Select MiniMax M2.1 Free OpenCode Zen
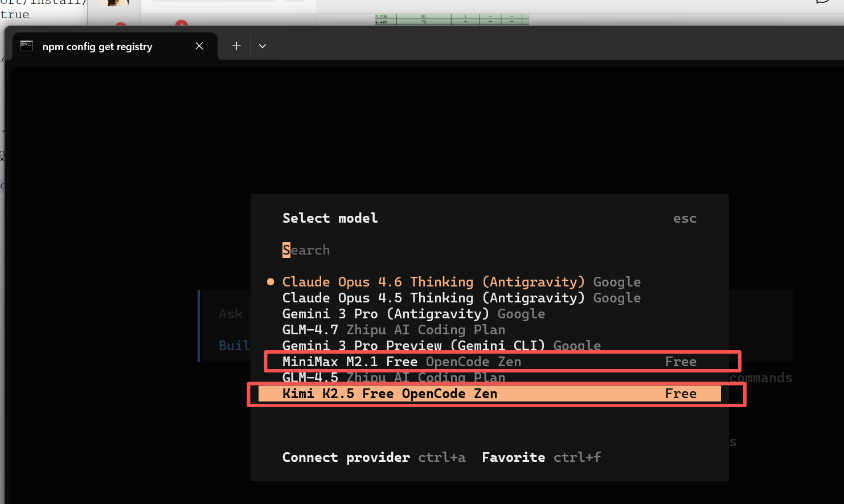Viewport: 844px width, 504px height. tap(490, 362)
